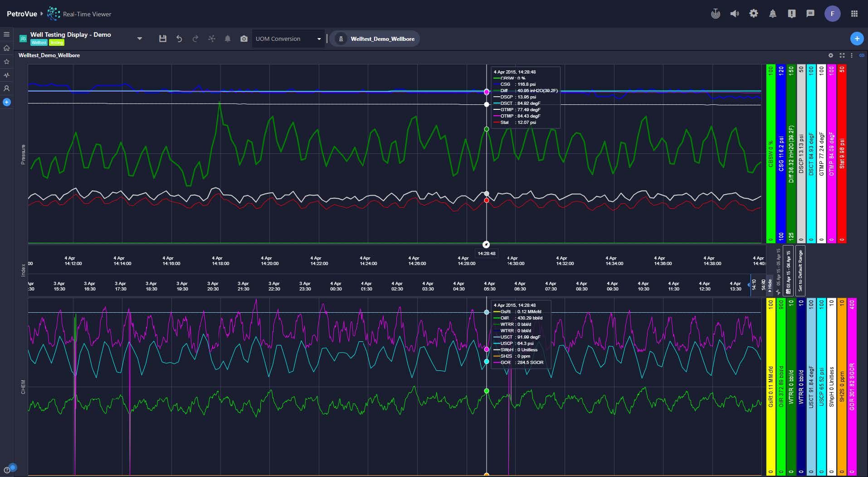Select the Testing tag label
This screenshot has height=477, width=868.
click(x=56, y=42)
